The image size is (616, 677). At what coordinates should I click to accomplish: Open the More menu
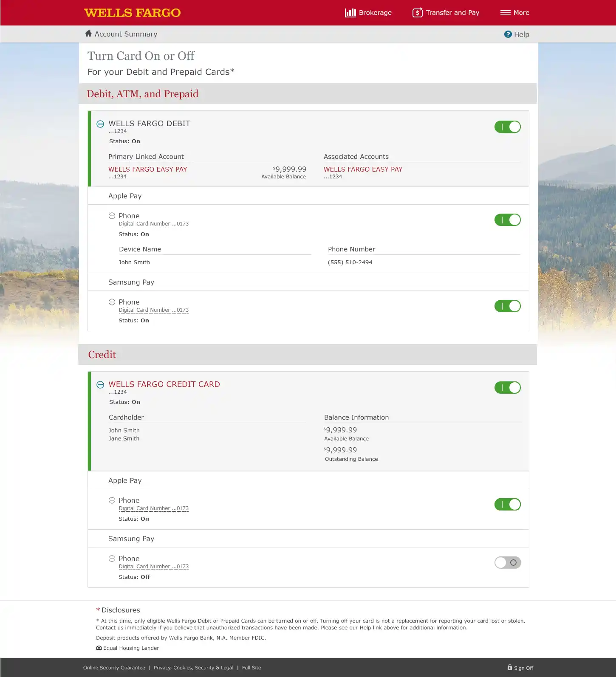pyautogui.click(x=515, y=13)
